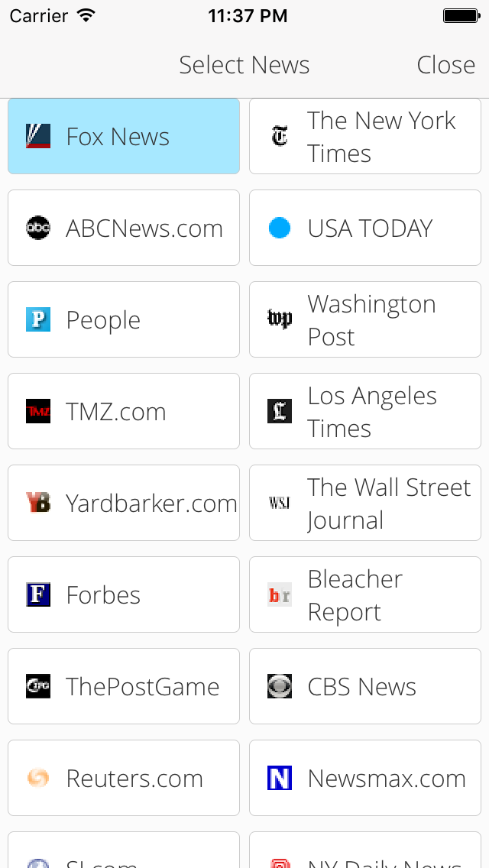Tap the People magazine P icon
The width and height of the screenshot is (489, 868).
[x=38, y=319]
